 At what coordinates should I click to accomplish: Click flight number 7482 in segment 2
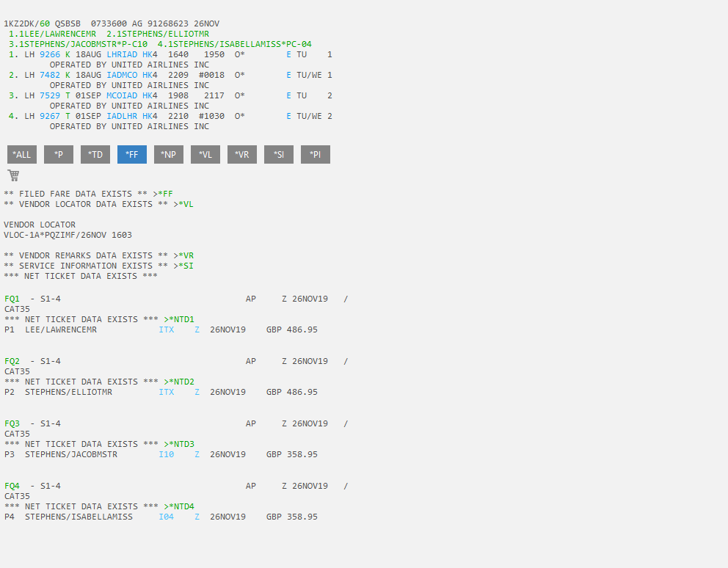[50, 75]
